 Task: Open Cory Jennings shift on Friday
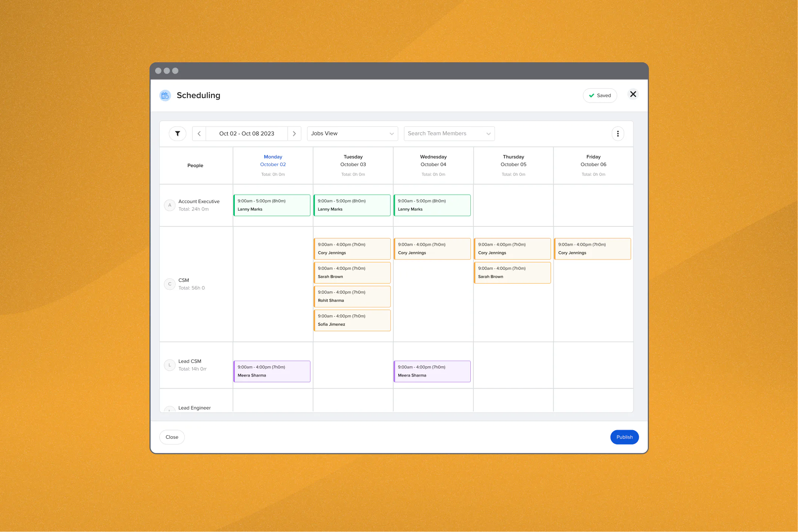click(x=592, y=249)
